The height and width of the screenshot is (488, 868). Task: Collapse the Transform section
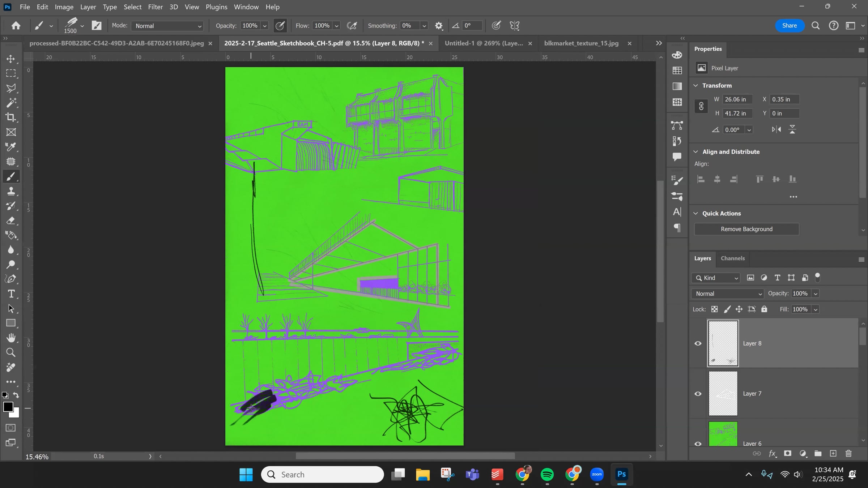tap(695, 86)
